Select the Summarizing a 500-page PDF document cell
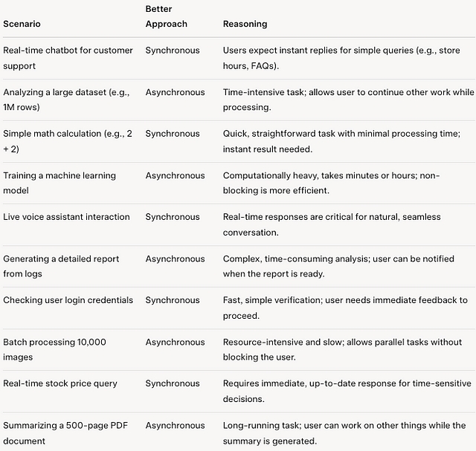This screenshot has height=451, width=476. click(x=65, y=433)
